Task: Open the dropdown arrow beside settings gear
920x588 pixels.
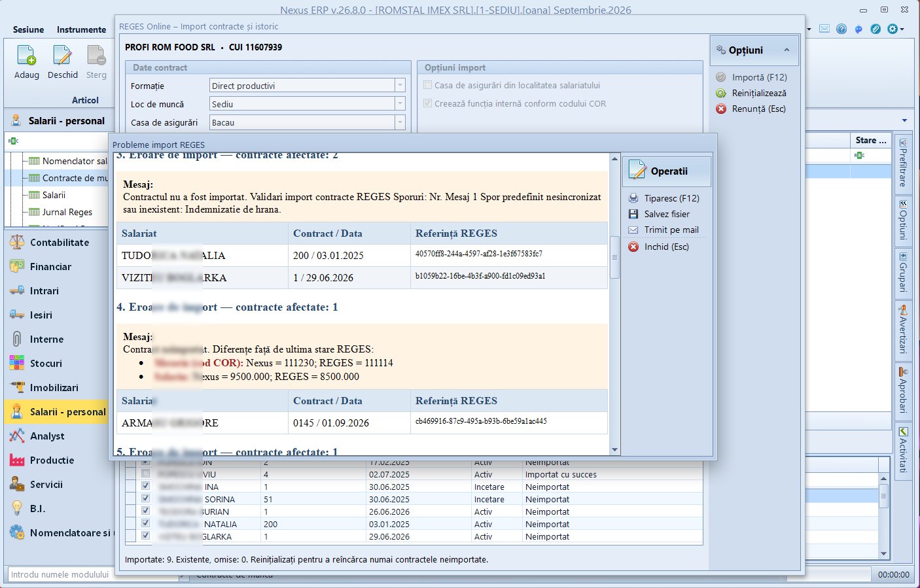Action: 902,29
